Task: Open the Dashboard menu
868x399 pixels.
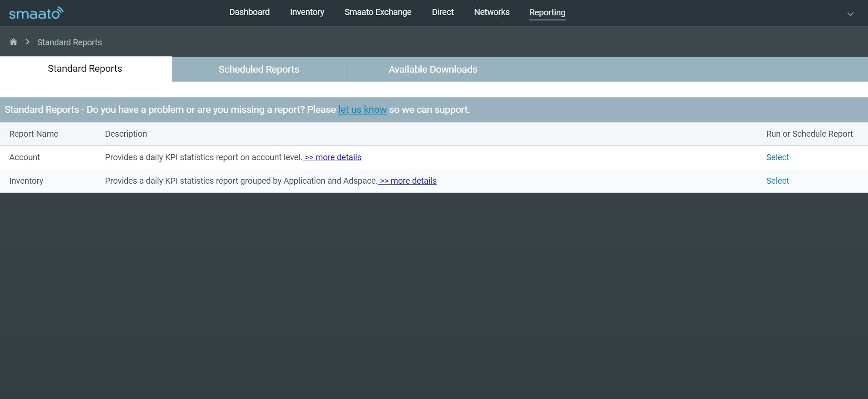Action: pos(249,12)
